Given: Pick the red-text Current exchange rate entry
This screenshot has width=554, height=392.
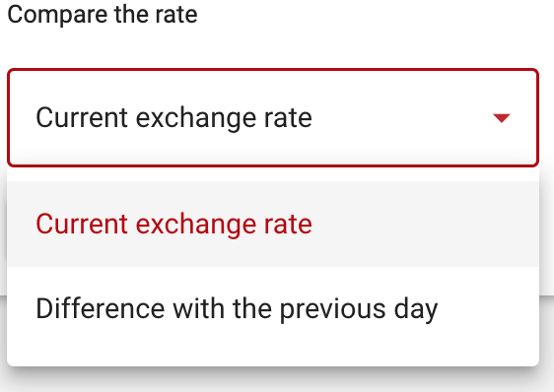Looking at the screenshot, I should (273, 224).
